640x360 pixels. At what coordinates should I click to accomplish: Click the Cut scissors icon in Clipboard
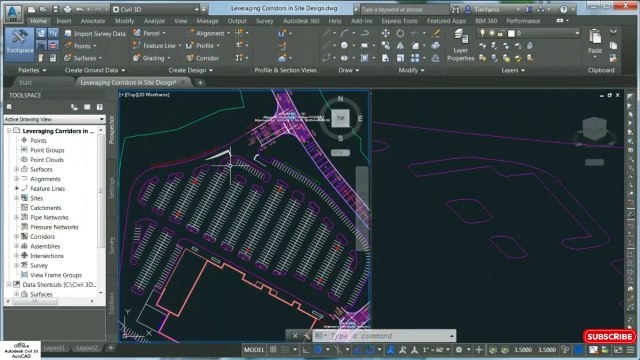613,33
